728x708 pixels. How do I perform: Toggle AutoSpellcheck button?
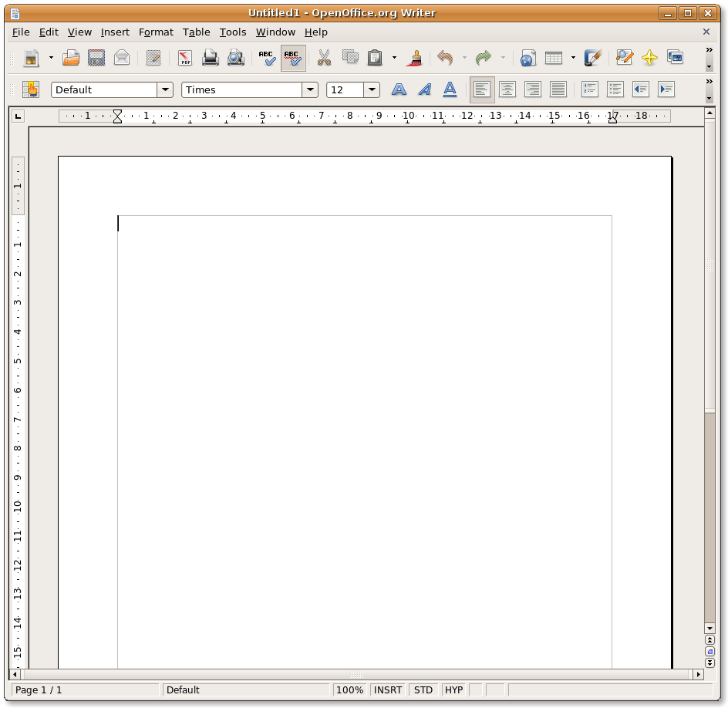293,58
